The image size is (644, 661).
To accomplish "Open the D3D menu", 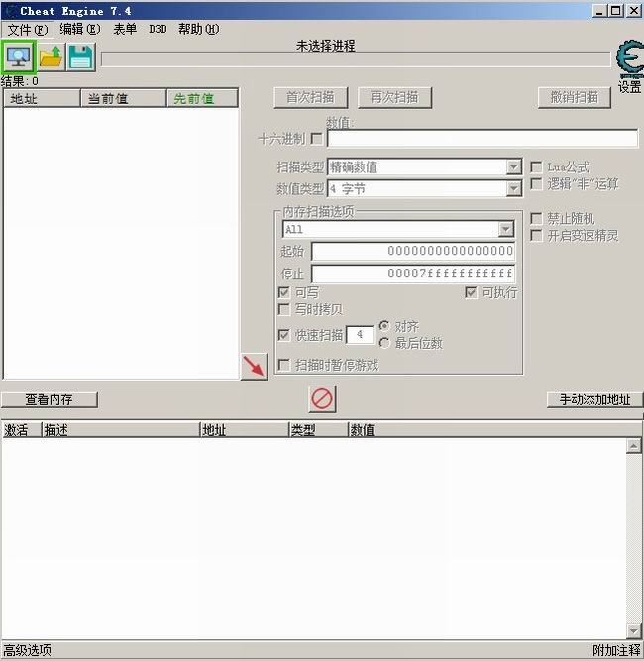I will click(158, 29).
